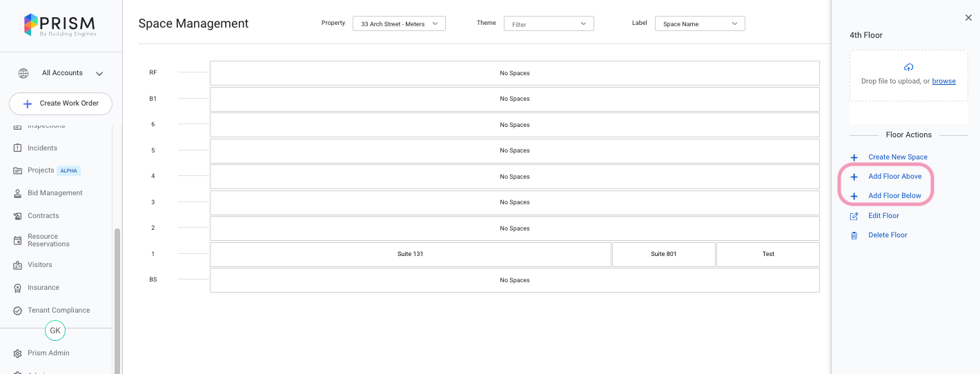Click the Bid Management icon
The image size is (980, 374).
18,193
